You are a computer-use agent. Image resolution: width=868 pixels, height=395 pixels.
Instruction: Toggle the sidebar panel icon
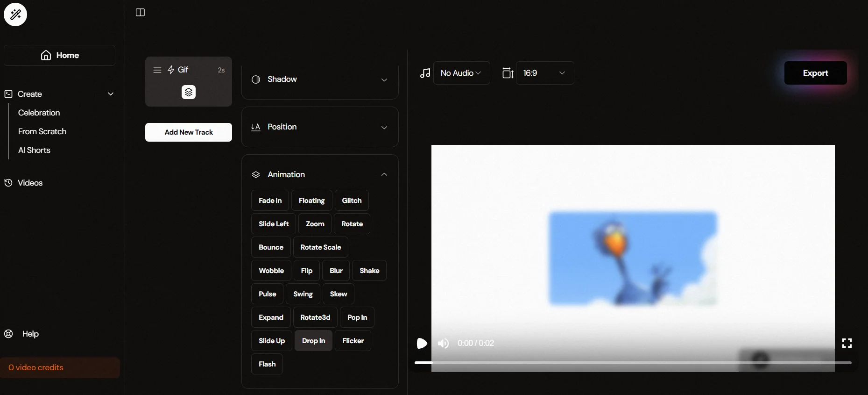(x=140, y=13)
